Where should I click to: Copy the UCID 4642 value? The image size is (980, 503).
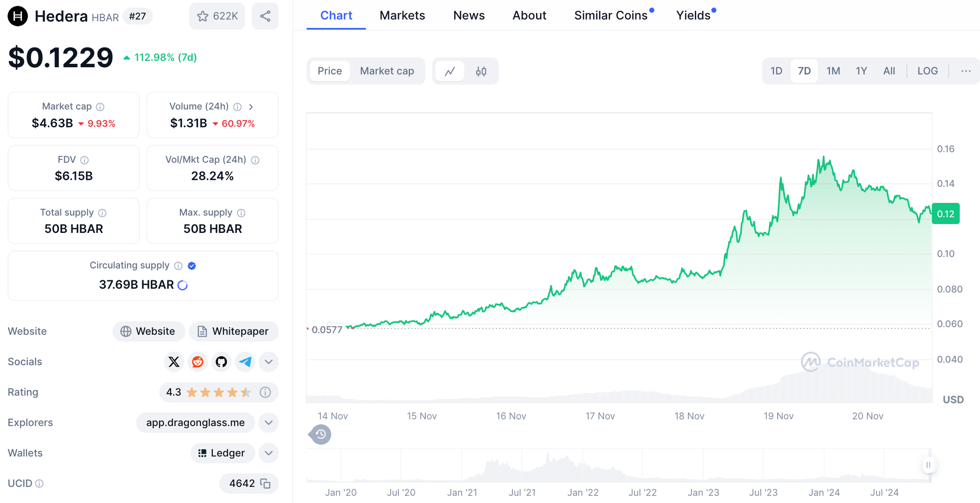[x=266, y=483]
